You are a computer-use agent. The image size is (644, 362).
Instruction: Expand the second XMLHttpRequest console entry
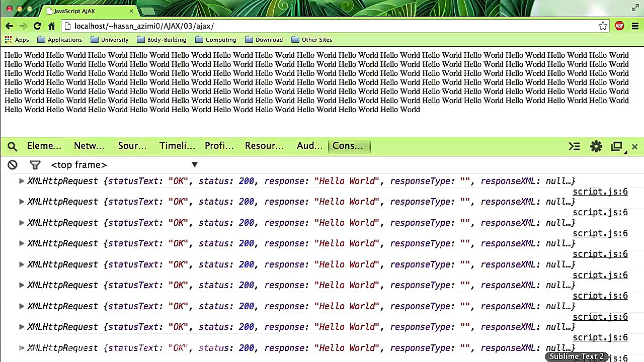tap(22, 202)
